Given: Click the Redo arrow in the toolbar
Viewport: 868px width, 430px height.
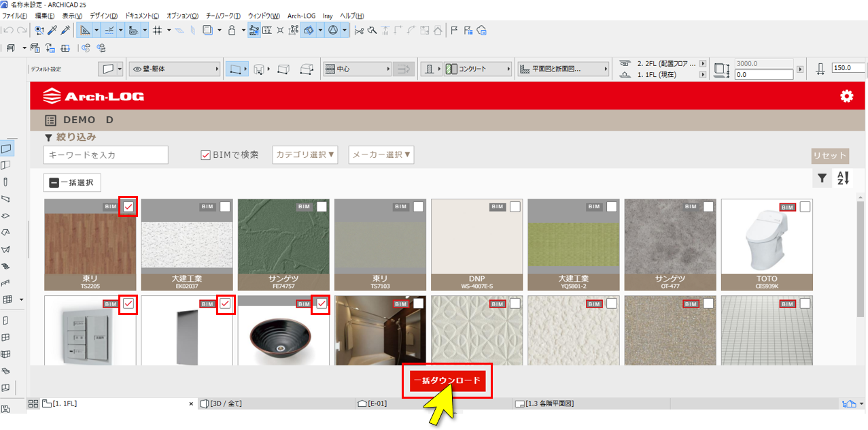Looking at the screenshot, I should point(22,30).
